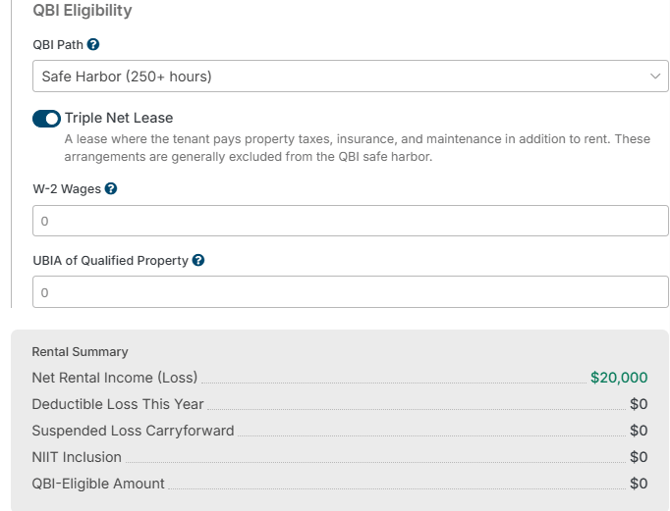The height and width of the screenshot is (511, 670).
Task: Select the QBI-Eligible Amount summary line
Action: click(x=340, y=483)
